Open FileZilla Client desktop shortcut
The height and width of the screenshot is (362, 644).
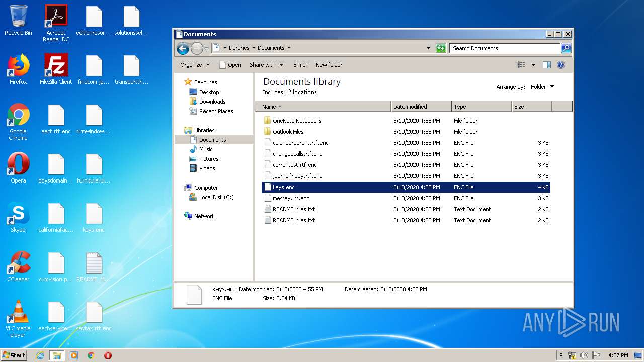coord(56,69)
